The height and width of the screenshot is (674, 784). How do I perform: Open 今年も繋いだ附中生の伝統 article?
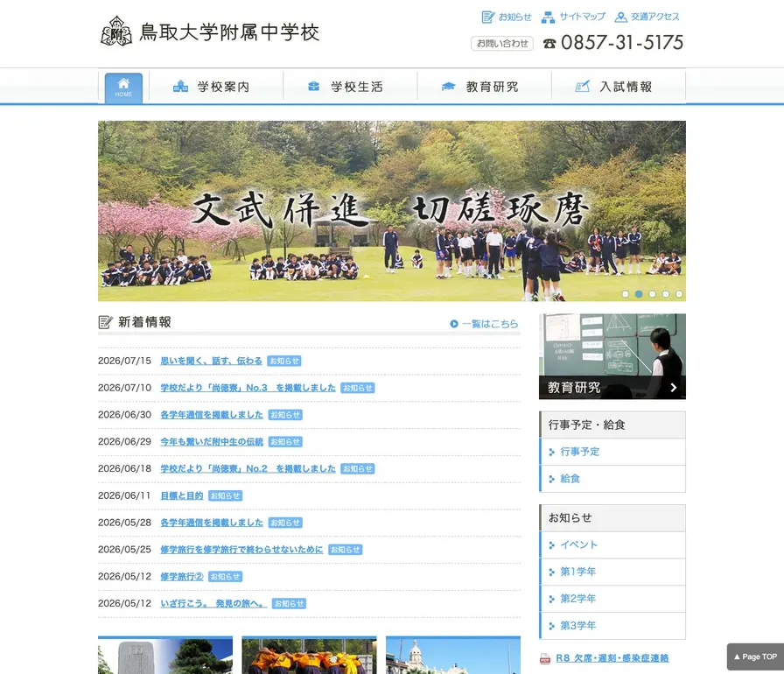click(x=212, y=442)
